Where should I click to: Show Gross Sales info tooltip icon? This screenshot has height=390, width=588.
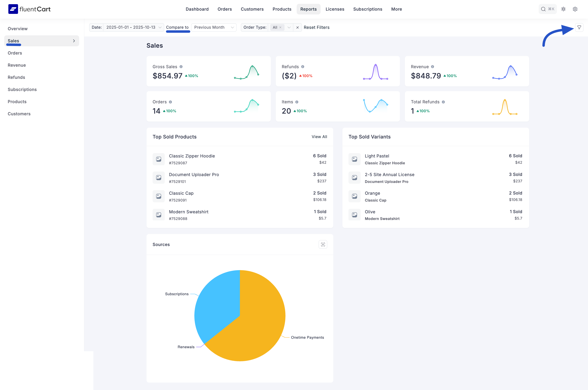(181, 67)
